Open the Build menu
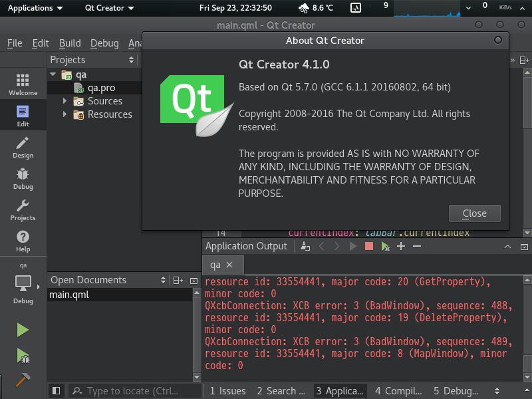Screen dimensions: 532x399 pos(70,43)
